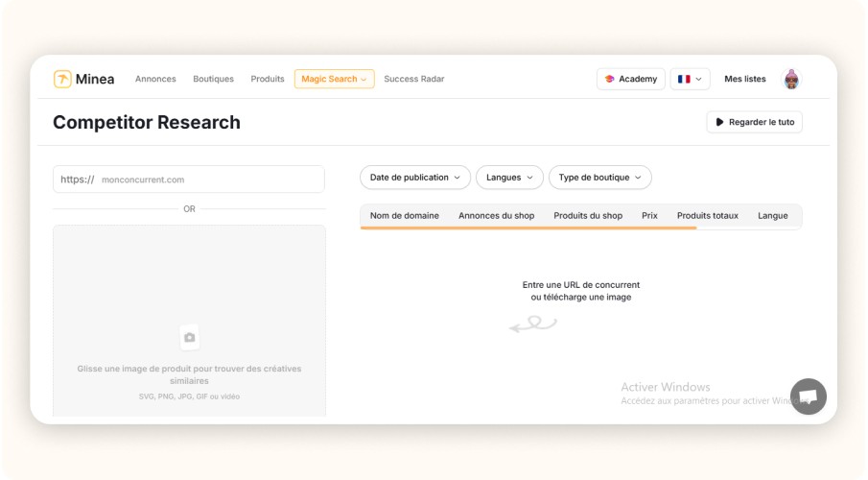Click the camera upload icon
This screenshot has width=868, height=480.
pyautogui.click(x=189, y=337)
